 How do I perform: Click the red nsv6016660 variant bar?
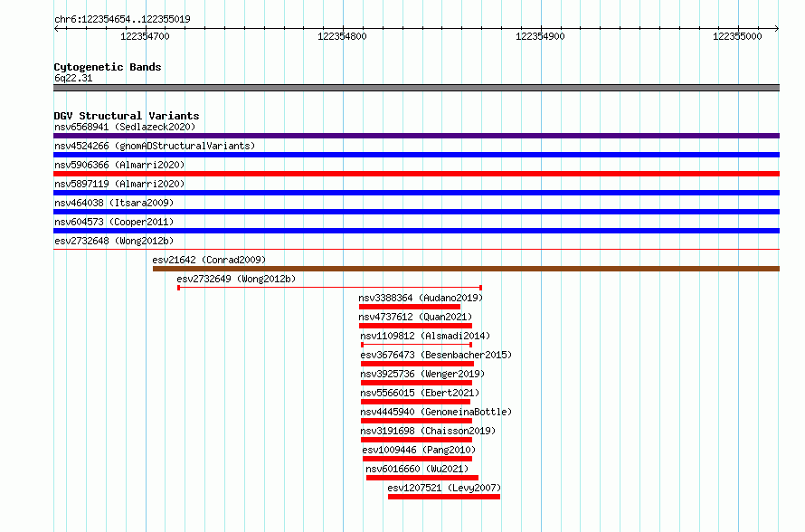tap(422, 478)
